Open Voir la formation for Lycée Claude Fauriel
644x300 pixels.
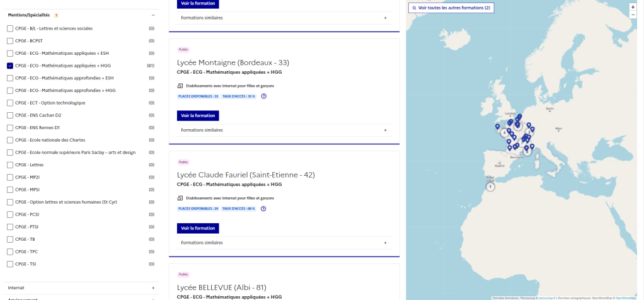click(198, 228)
